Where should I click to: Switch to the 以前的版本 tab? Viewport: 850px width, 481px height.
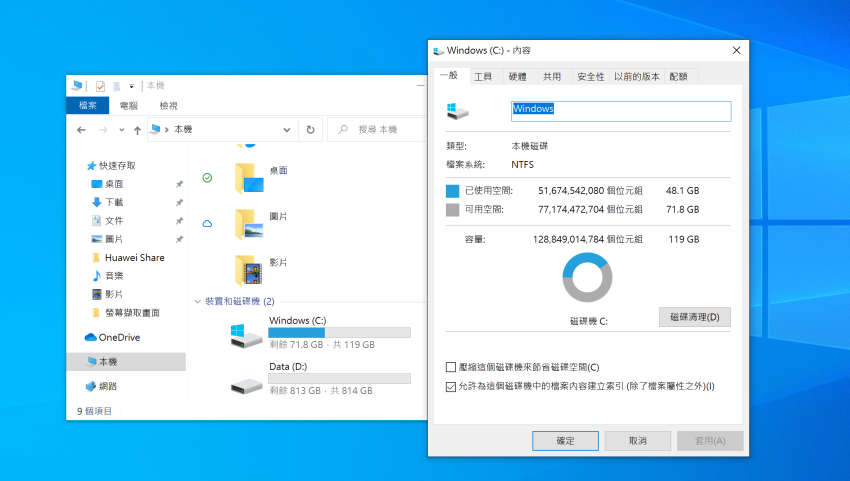(637, 76)
